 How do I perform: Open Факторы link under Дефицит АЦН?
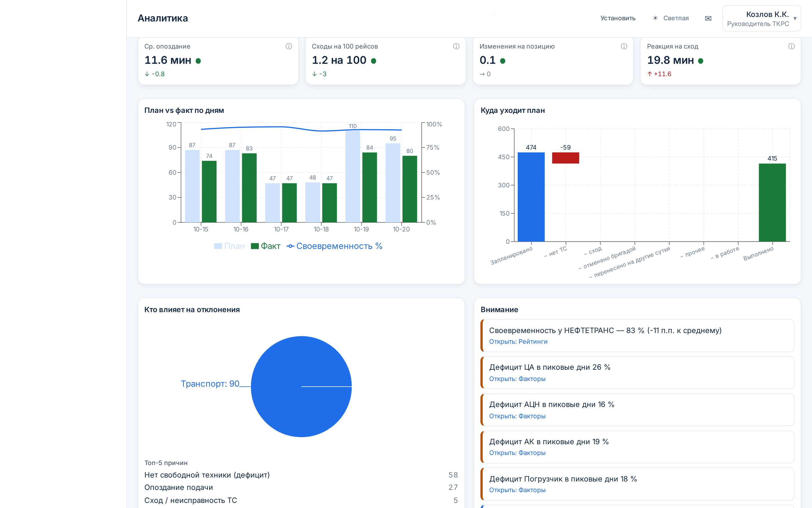(517, 416)
